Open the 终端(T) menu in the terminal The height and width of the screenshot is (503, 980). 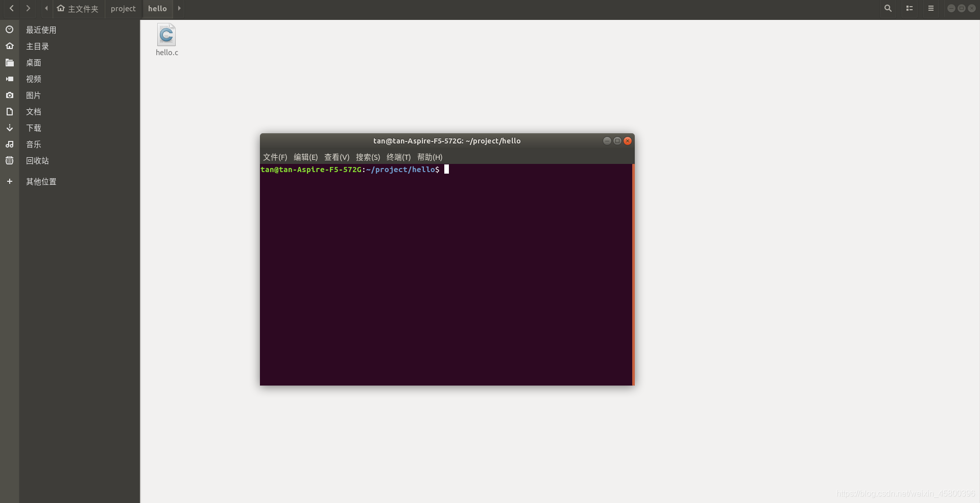(x=398, y=157)
